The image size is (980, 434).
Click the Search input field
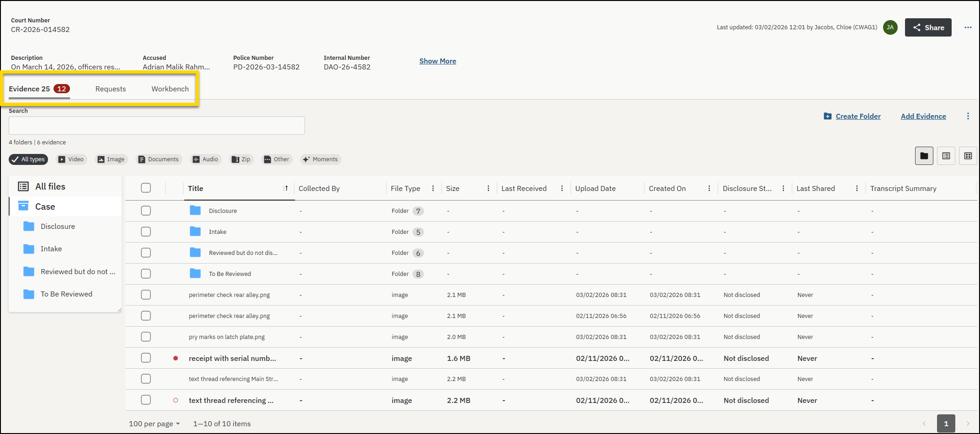[x=156, y=126]
